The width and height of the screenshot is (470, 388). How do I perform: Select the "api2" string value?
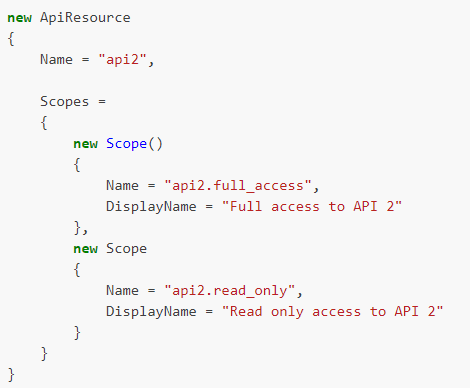pos(122,59)
